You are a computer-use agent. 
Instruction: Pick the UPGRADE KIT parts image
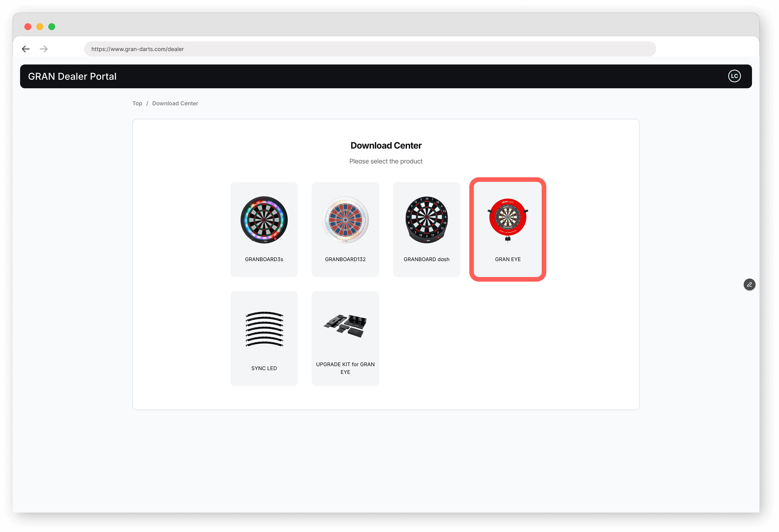click(345, 326)
